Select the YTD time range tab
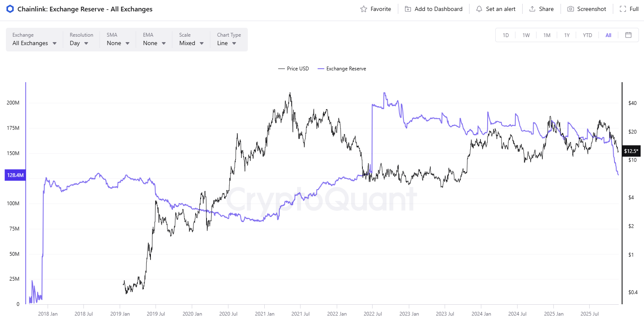This screenshot has height=319, width=644. pyautogui.click(x=587, y=35)
